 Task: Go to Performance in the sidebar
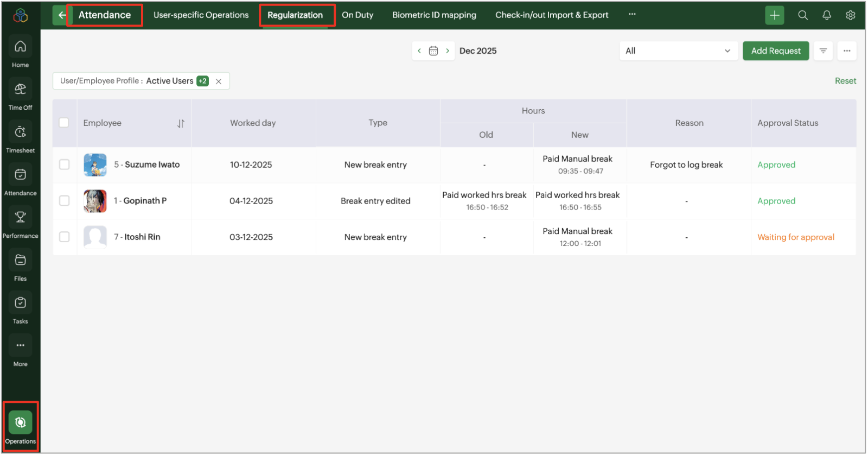[x=20, y=218]
